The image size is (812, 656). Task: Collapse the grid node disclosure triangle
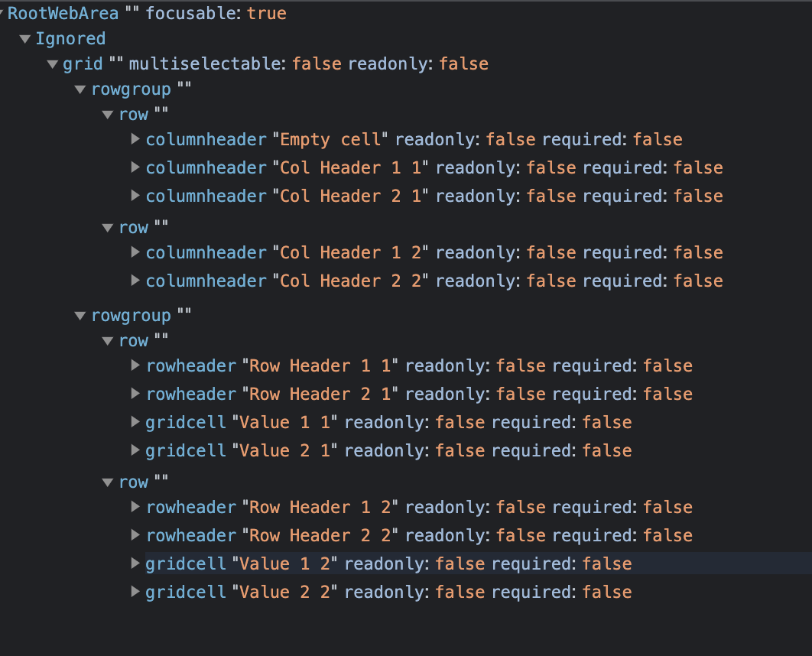53,63
